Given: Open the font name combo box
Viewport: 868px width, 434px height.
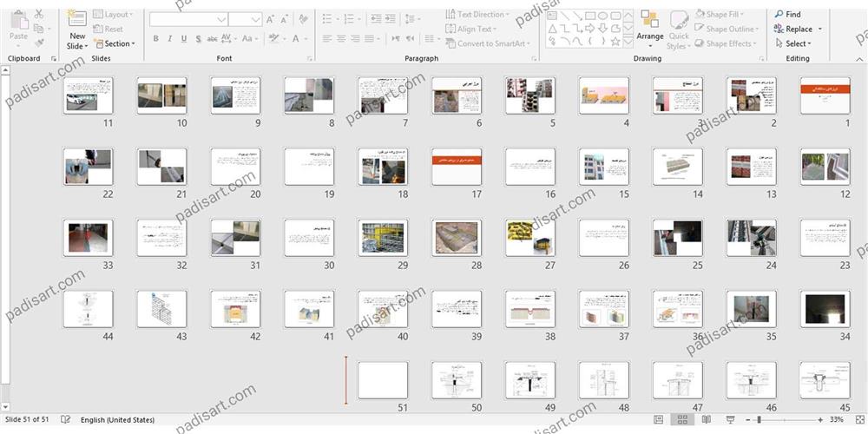Looking at the screenshot, I should point(187,19).
